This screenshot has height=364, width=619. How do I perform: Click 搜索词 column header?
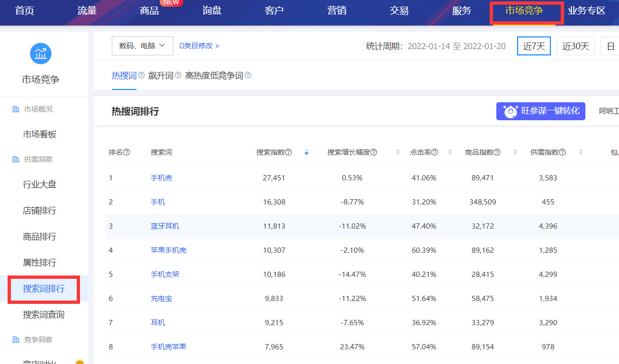(x=161, y=152)
